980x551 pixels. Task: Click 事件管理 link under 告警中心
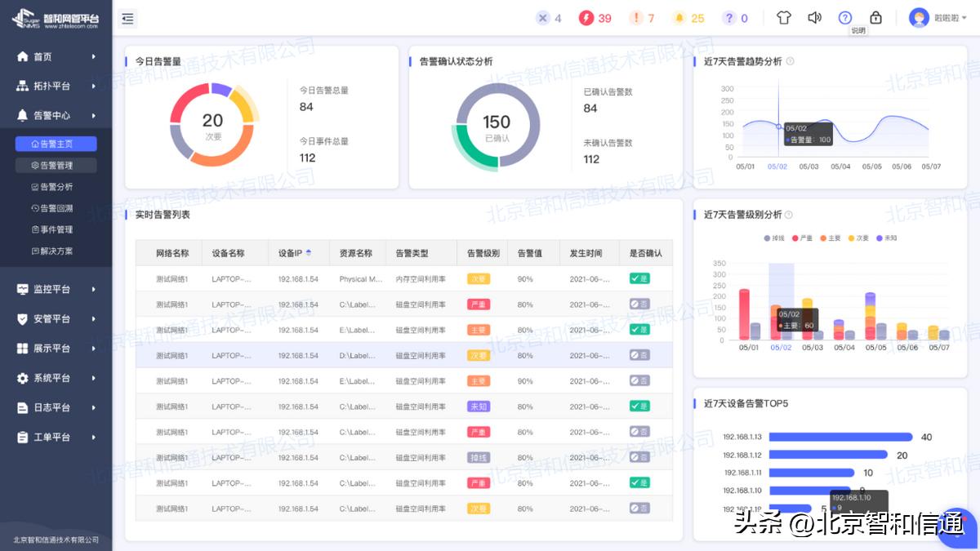coord(55,229)
